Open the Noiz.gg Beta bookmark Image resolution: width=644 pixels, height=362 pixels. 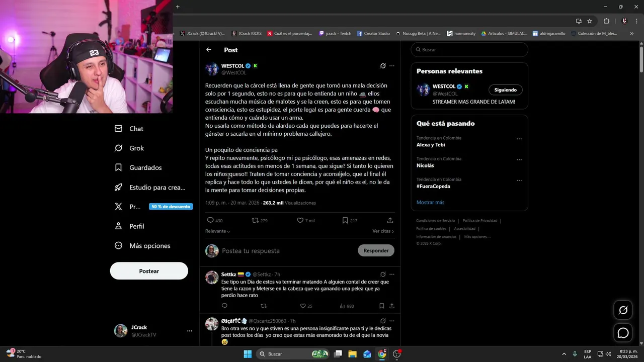[418, 34]
